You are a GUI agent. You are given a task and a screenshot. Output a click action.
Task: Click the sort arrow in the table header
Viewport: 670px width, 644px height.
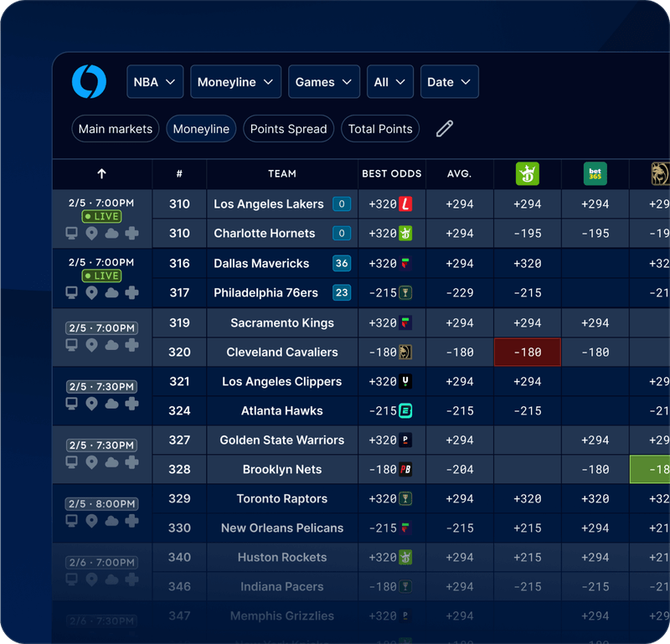coord(101,174)
